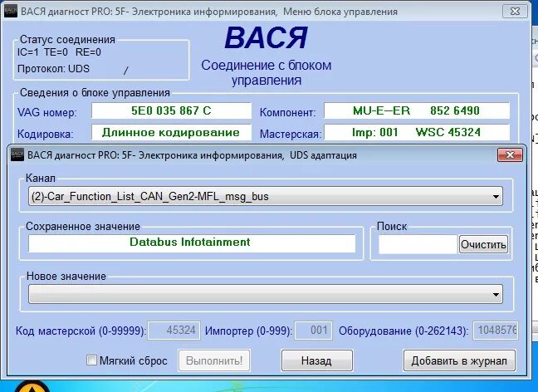Click the VAG номер value 5E0 035 867 C
Screen dimensions: 538x392
171,110
